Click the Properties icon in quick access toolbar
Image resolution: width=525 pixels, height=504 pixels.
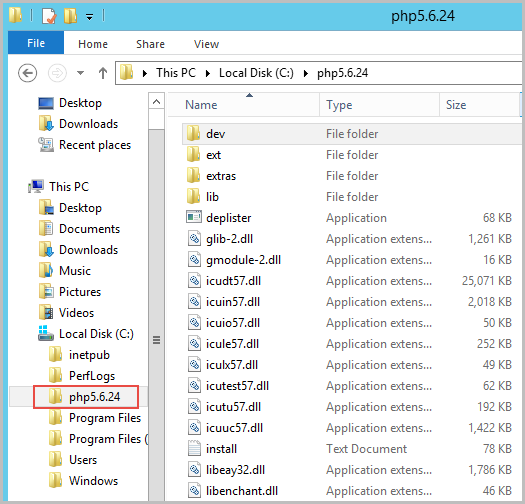[x=49, y=16]
